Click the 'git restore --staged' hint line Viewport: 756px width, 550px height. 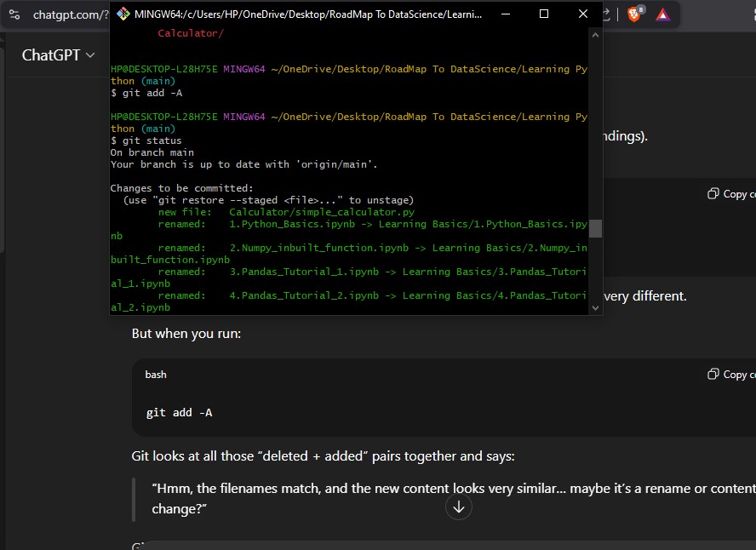tap(268, 200)
